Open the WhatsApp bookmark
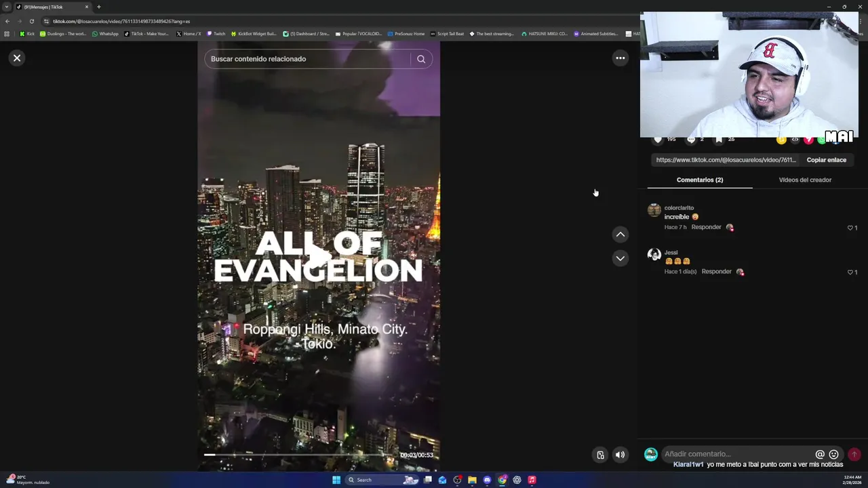The height and width of the screenshot is (488, 868). [105, 33]
